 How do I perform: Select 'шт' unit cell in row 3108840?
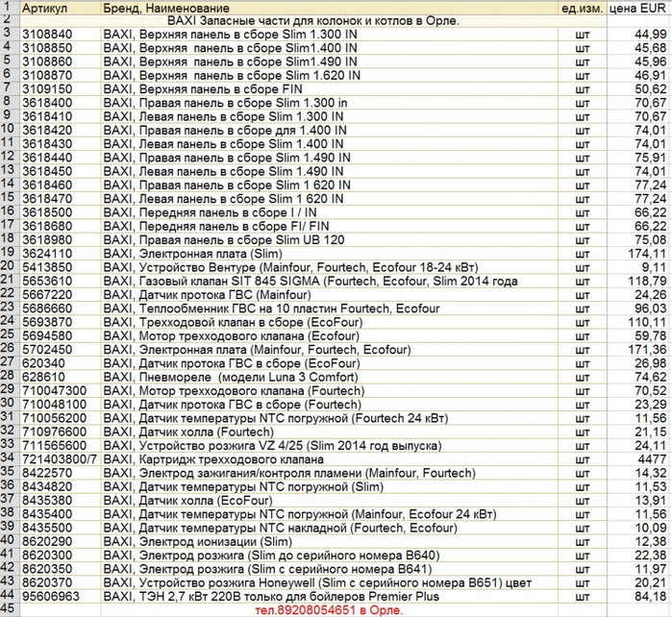click(x=583, y=35)
